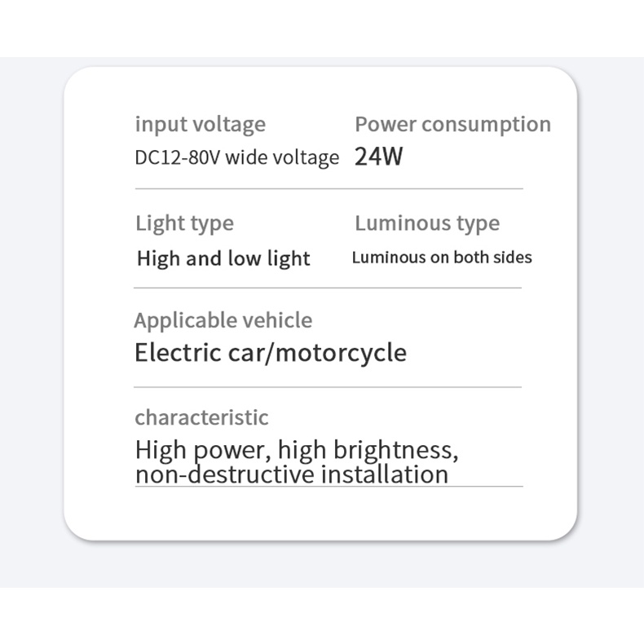This screenshot has height=644, width=644.
Task: Click the "Applicable vehicle" label
Action: (223, 320)
